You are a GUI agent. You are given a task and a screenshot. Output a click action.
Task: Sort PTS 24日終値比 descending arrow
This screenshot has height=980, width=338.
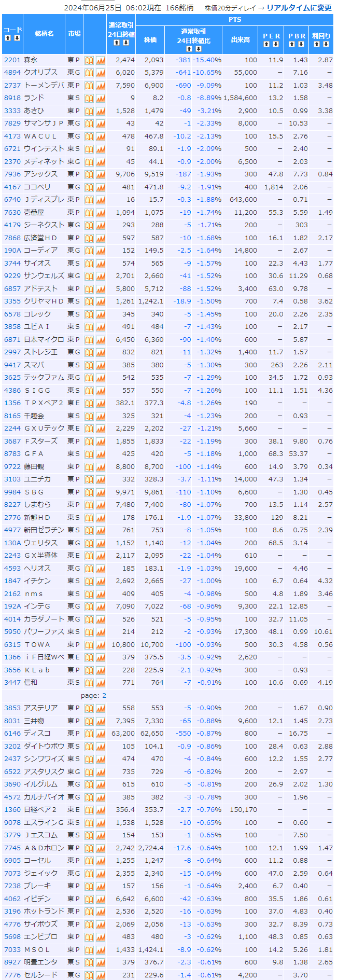click(x=198, y=48)
